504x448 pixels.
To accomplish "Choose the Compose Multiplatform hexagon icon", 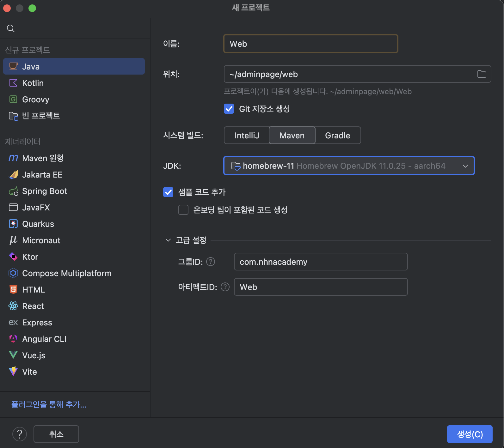I will (13, 273).
